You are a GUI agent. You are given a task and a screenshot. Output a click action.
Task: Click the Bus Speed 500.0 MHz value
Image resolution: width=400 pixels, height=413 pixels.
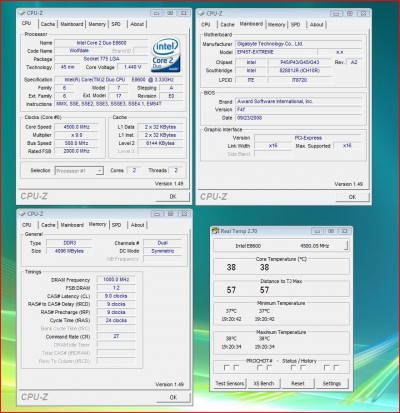(x=77, y=143)
